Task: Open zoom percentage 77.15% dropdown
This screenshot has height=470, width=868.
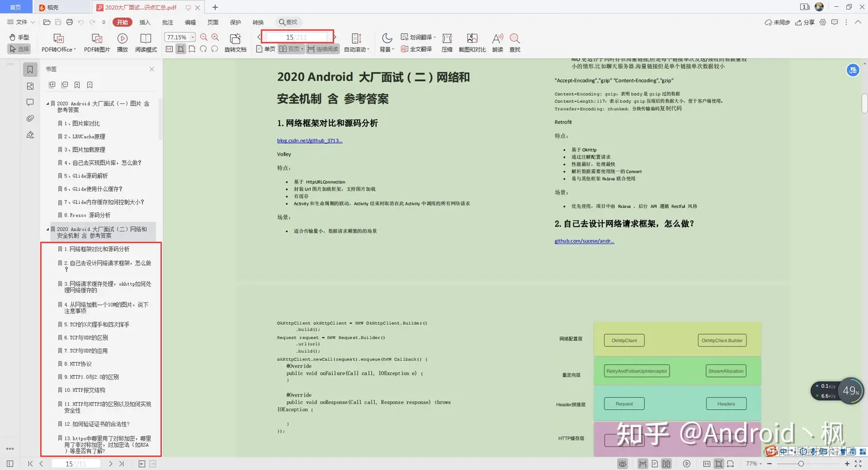Action: tap(193, 37)
